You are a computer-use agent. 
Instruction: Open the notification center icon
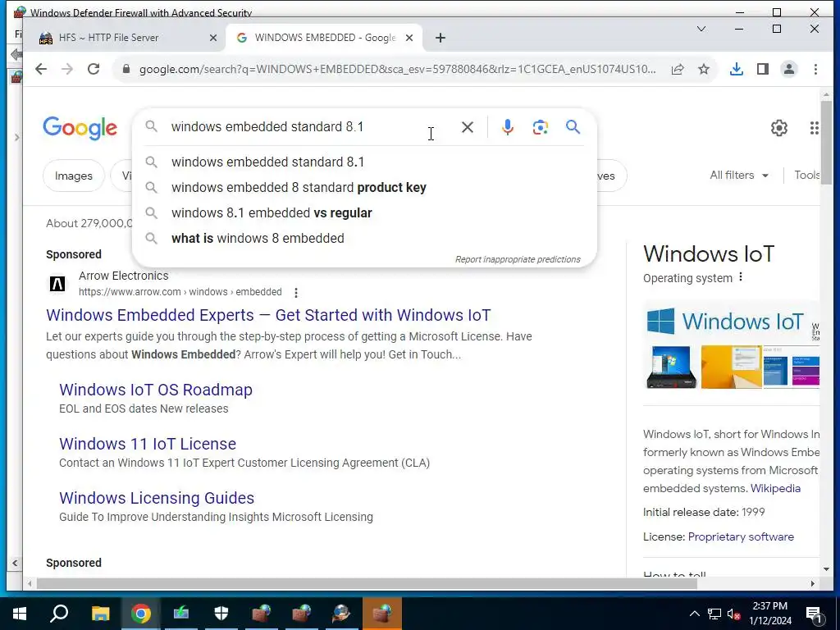pyautogui.click(x=815, y=614)
